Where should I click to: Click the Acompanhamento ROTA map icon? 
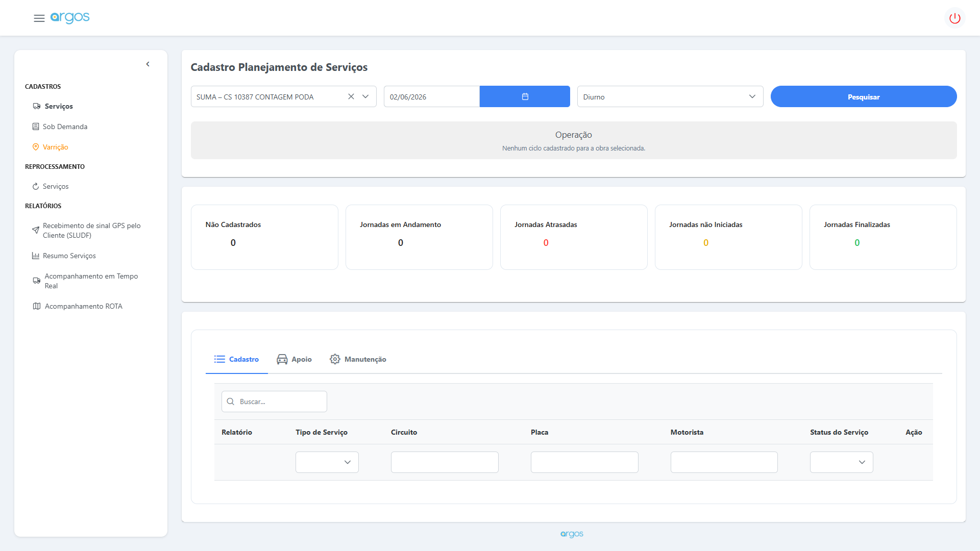tap(37, 306)
